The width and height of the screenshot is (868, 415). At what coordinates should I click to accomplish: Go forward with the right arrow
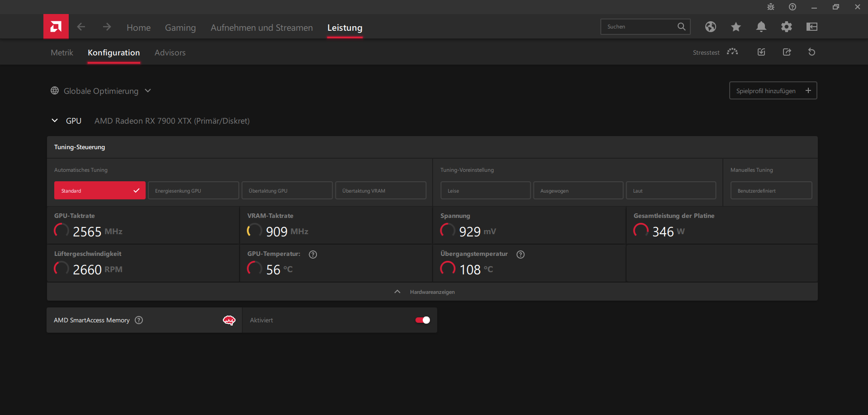tap(107, 27)
